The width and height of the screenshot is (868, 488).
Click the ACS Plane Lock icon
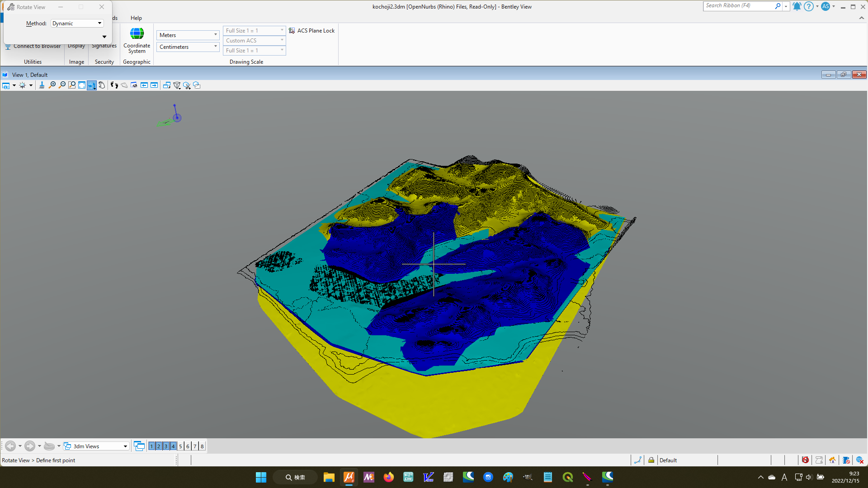click(x=292, y=31)
